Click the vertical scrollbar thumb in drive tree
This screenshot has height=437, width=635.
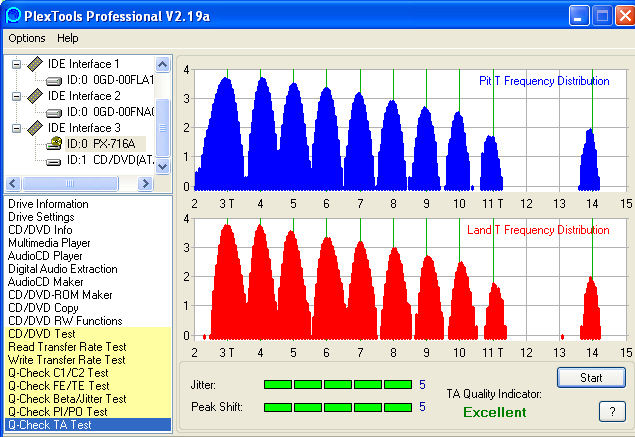[x=163, y=128]
